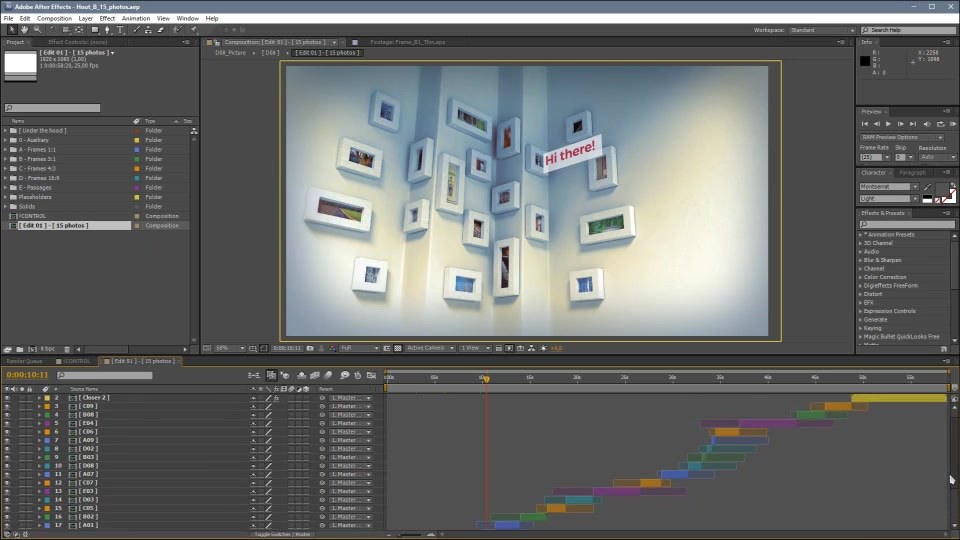This screenshot has height=540, width=960.
Task: Open the Workspace Standard dropdown
Action: [x=822, y=30]
